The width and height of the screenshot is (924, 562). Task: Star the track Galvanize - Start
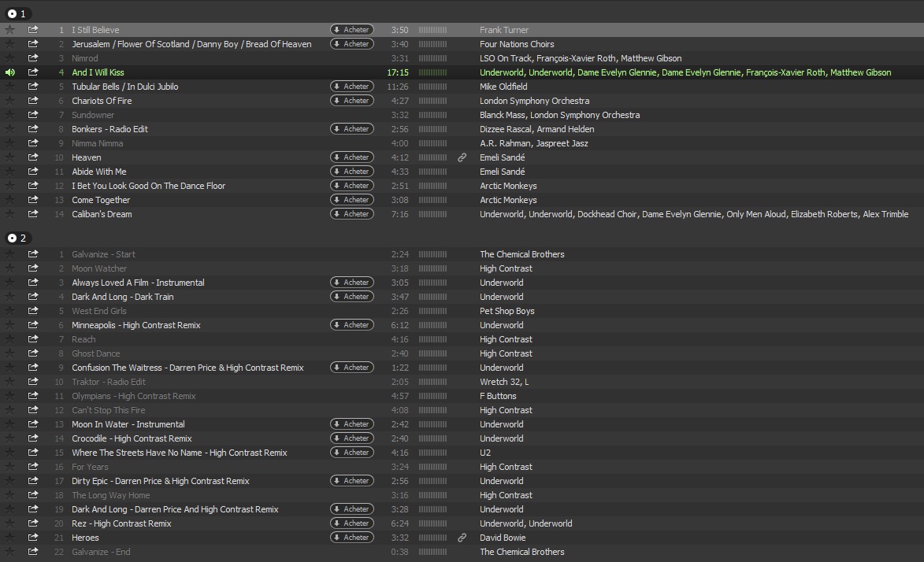tap(10, 254)
